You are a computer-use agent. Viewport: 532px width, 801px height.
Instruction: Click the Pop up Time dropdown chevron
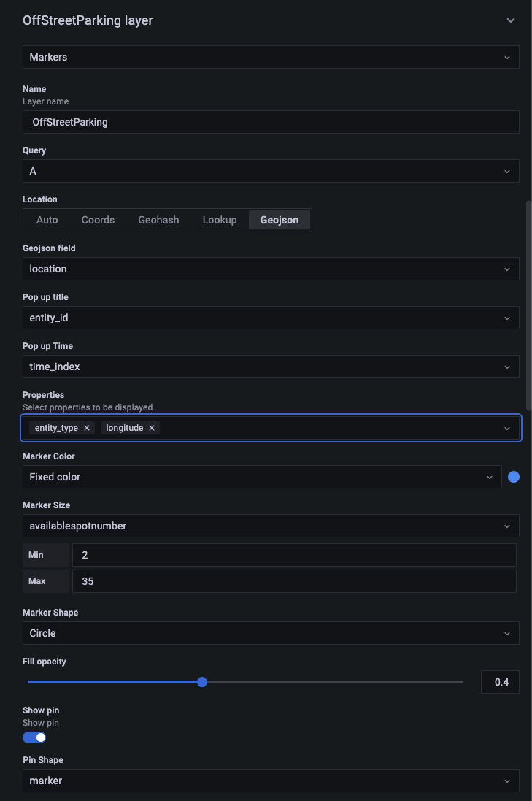(507, 367)
